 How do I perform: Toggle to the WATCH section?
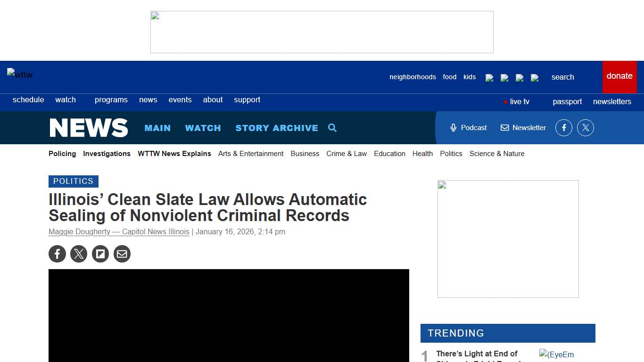pyautogui.click(x=203, y=128)
